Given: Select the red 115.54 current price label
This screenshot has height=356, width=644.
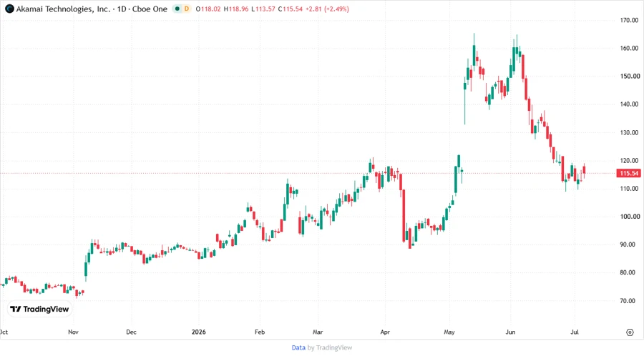Looking at the screenshot, I should coord(629,173).
